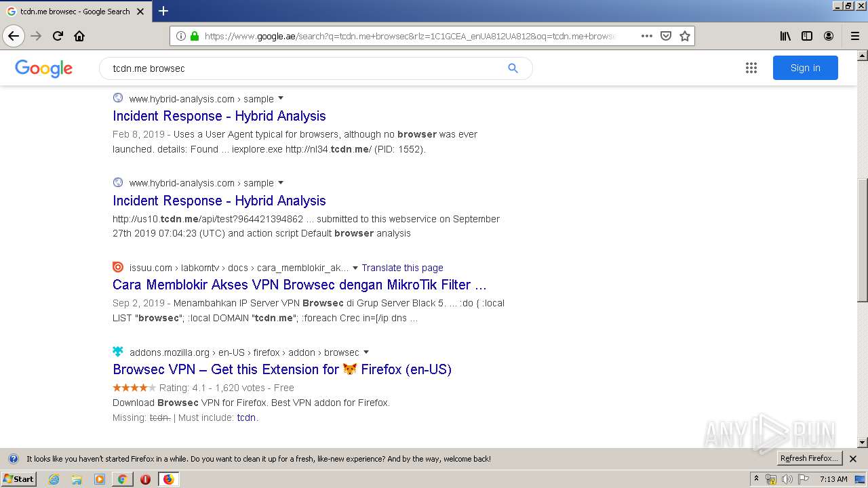
Task: Click the scrollbar down arrow
Action: pos(863,443)
